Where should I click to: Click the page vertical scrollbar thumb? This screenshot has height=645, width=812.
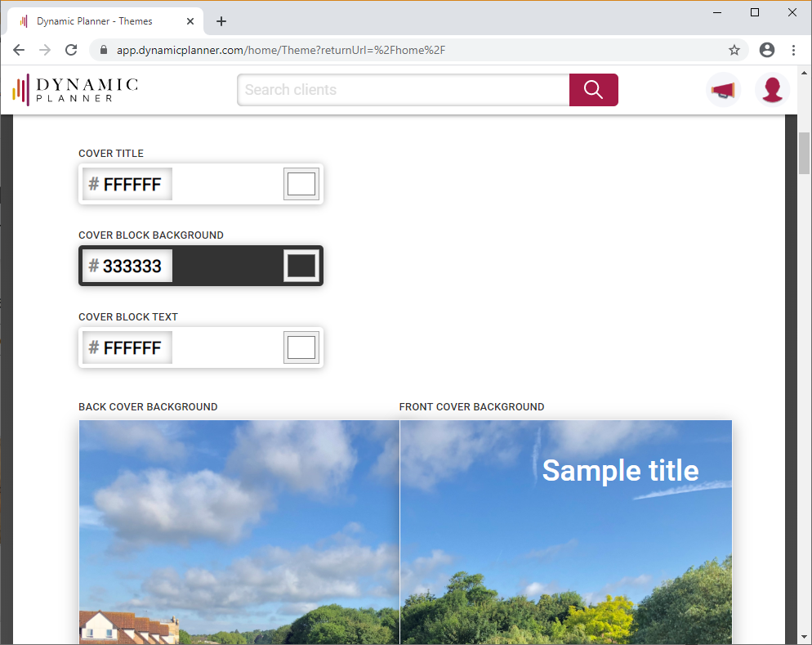pyautogui.click(x=804, y=154)
